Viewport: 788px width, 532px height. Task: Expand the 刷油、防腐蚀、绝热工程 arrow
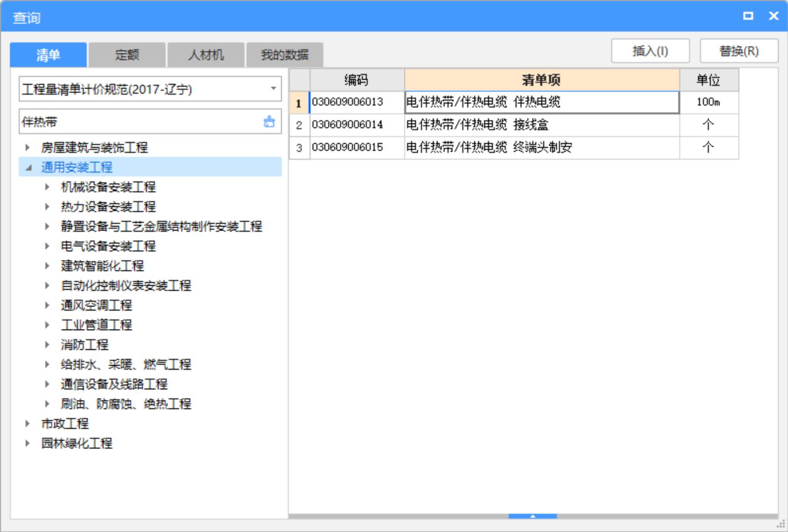click(x=47, y=403)
